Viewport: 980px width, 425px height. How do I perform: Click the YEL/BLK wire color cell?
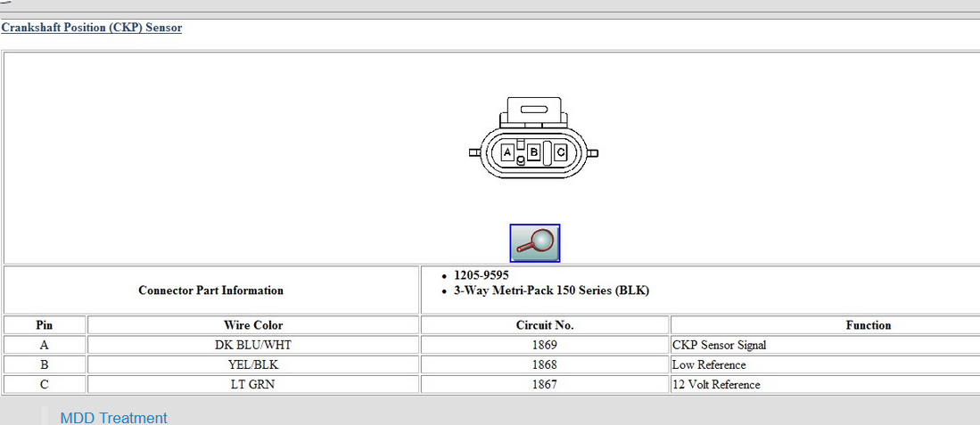tap(253, 364)
